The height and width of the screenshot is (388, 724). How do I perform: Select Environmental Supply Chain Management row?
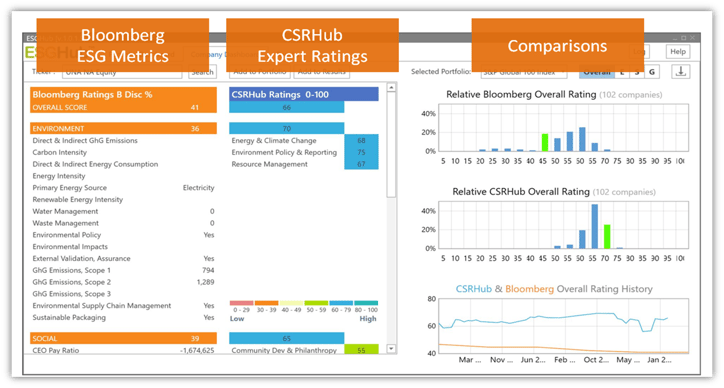[x=123, y=305]
